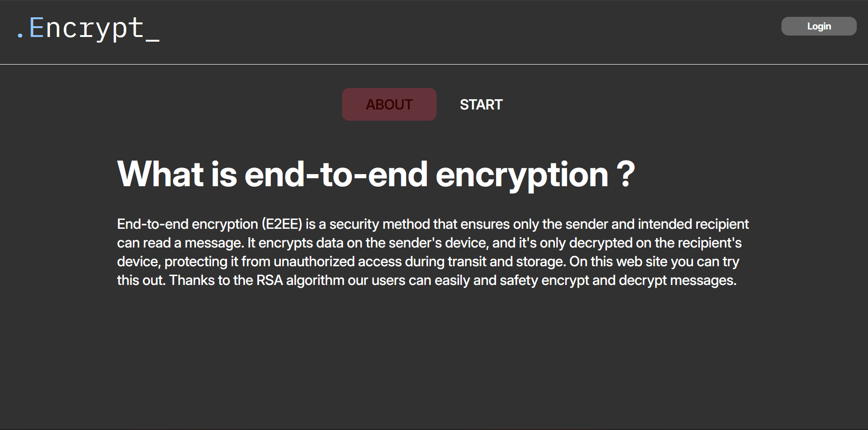Image resolution: width=868 pixels, height=430 pixels.
Task: Click the underscore cursor ending the logo
Action: click(153, 40)
